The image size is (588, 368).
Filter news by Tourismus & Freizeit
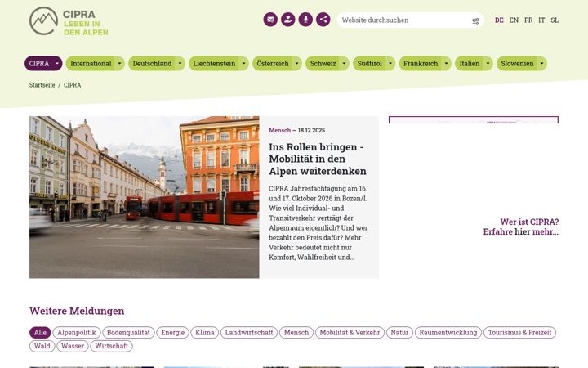519,332
